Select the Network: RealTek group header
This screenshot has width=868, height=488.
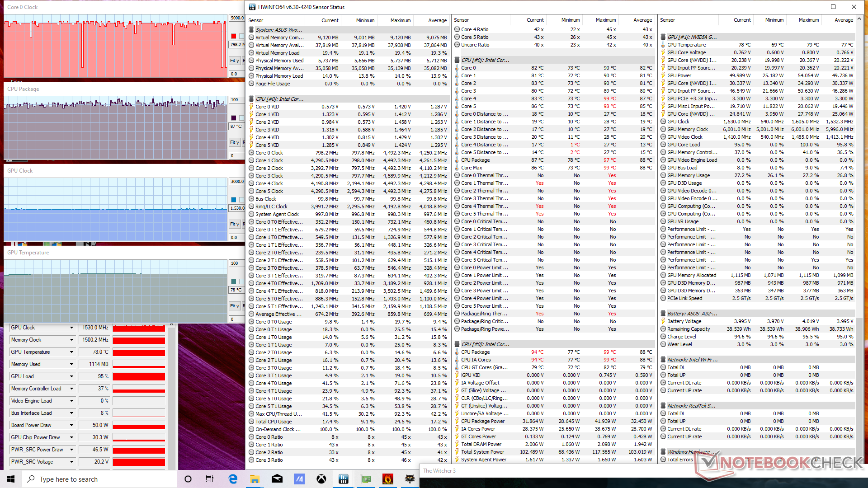pos(758,406)
